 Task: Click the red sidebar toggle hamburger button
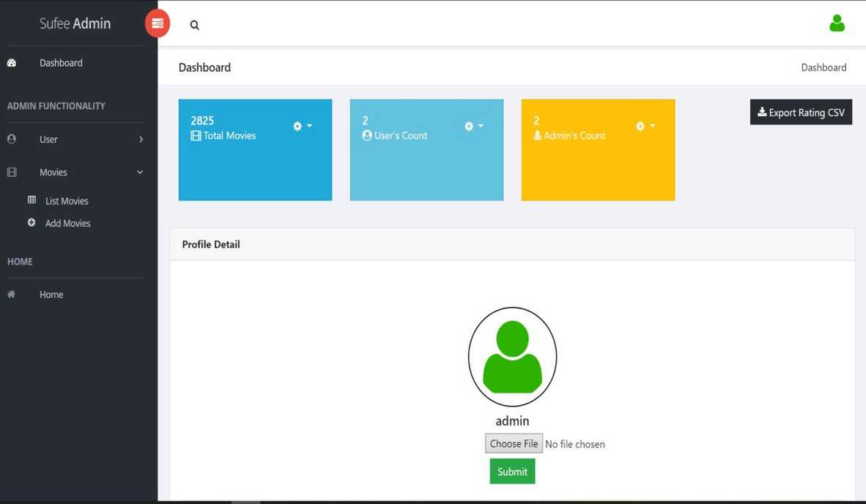(x=158, y=23)
